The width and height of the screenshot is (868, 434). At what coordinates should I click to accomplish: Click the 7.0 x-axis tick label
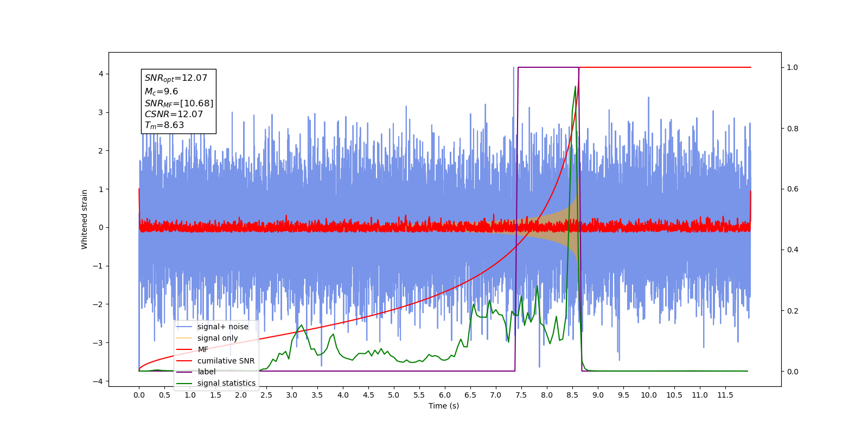(x=496, y=395)
